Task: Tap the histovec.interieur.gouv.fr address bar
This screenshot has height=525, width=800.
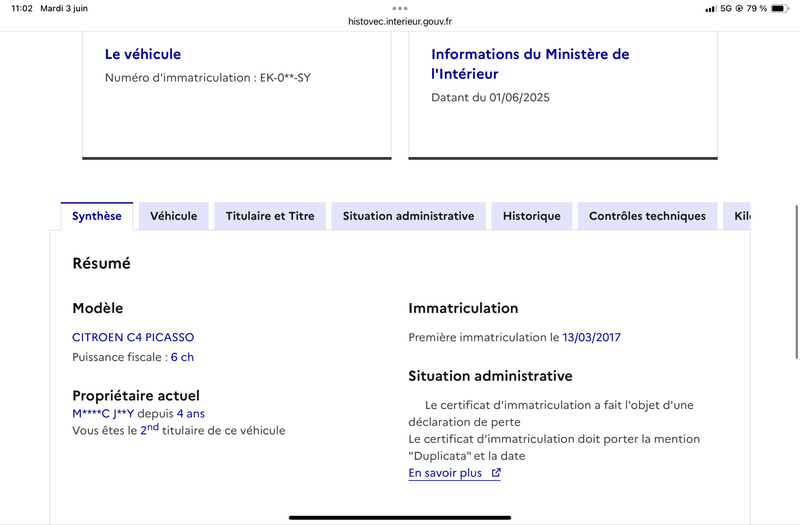Action: click(400, 21)
